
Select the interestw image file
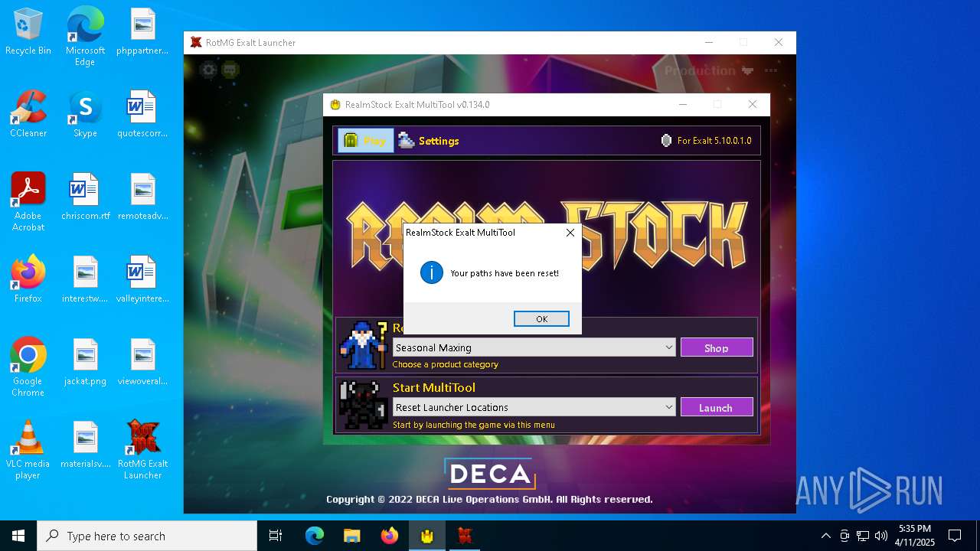coord(85,280)
